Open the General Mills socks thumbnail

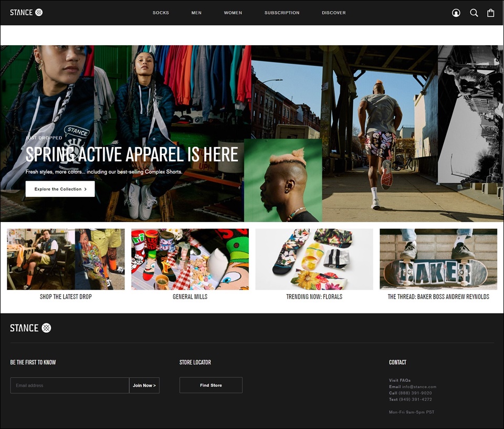[190, 259]
